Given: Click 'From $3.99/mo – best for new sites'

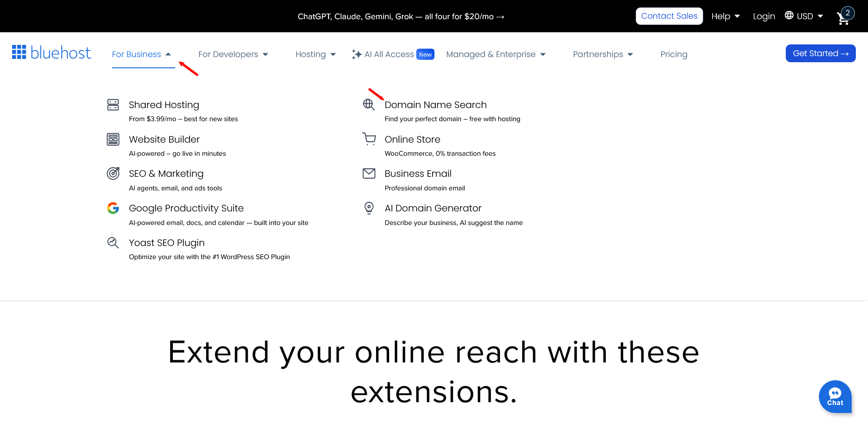Looking at the screenshot, I should point(184,119).
